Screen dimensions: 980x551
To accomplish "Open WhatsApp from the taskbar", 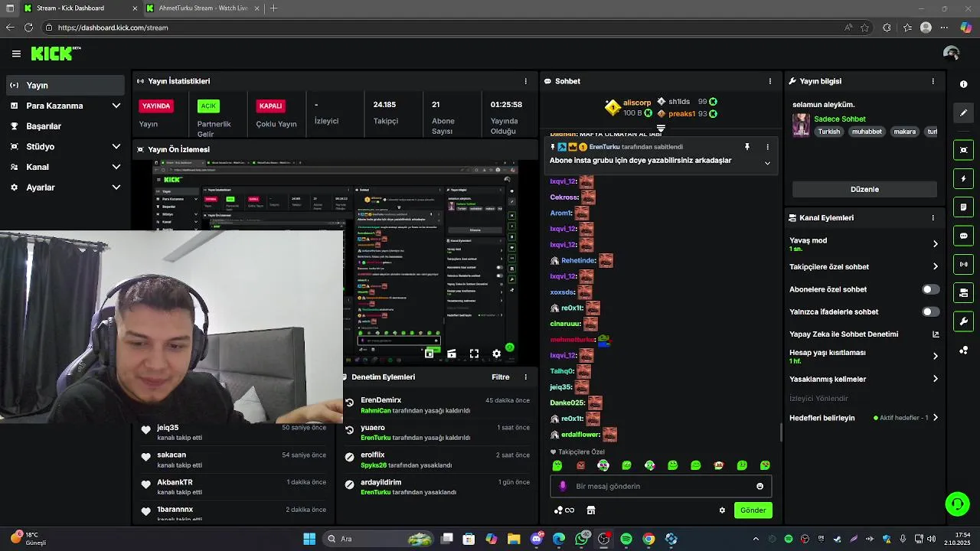I will pos(582,539).
